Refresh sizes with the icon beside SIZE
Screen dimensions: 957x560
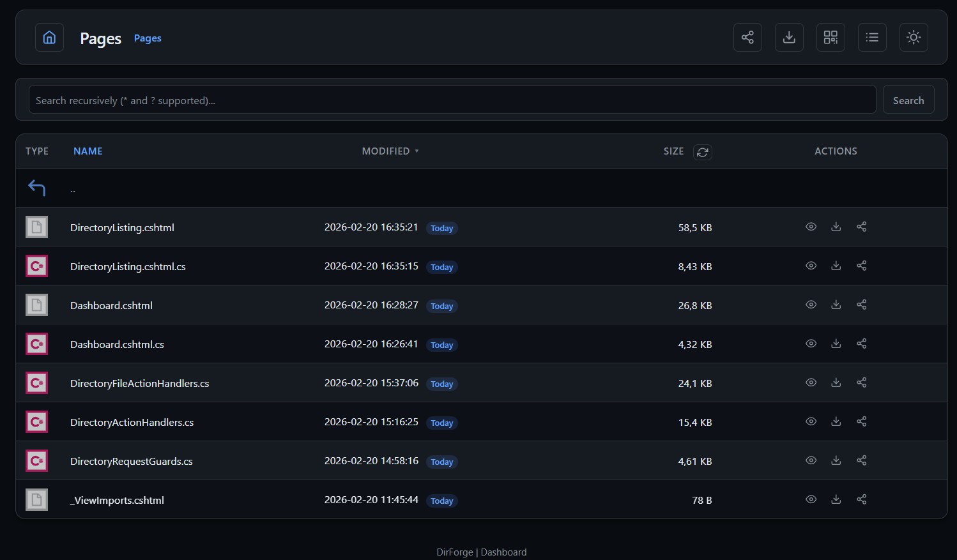click(703, 152)
